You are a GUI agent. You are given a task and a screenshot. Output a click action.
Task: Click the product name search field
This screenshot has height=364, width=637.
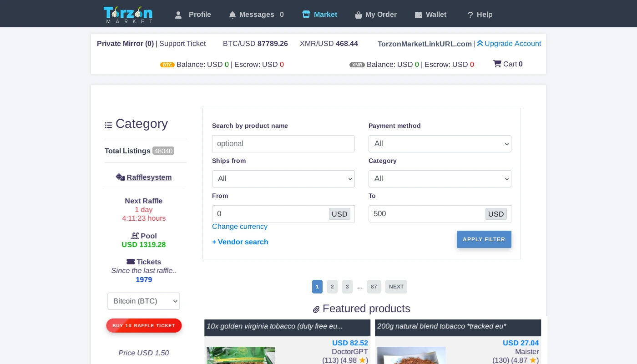tap(283, 144)
